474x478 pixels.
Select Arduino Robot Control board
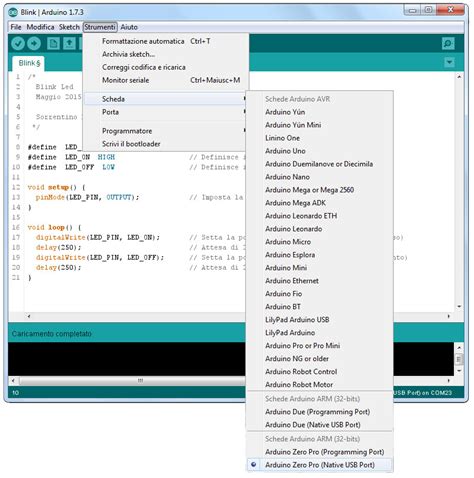coord(320,372)
